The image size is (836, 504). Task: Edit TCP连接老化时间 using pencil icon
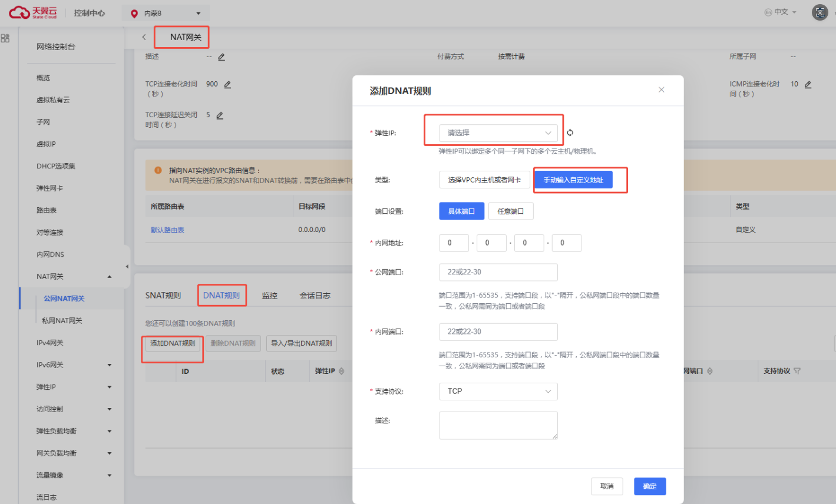[x=227, y=85]
